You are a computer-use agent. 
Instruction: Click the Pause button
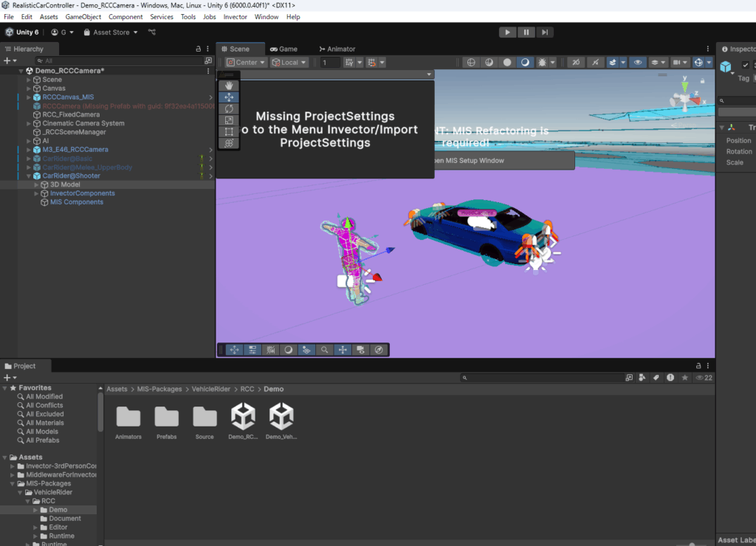pyautogui.click(x=526, y=32)
